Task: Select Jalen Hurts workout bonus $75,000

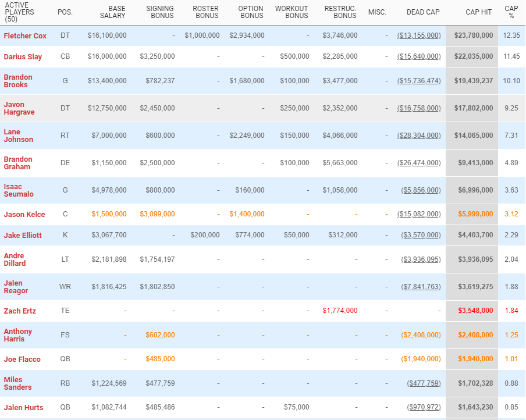Action: coord(297,407)
